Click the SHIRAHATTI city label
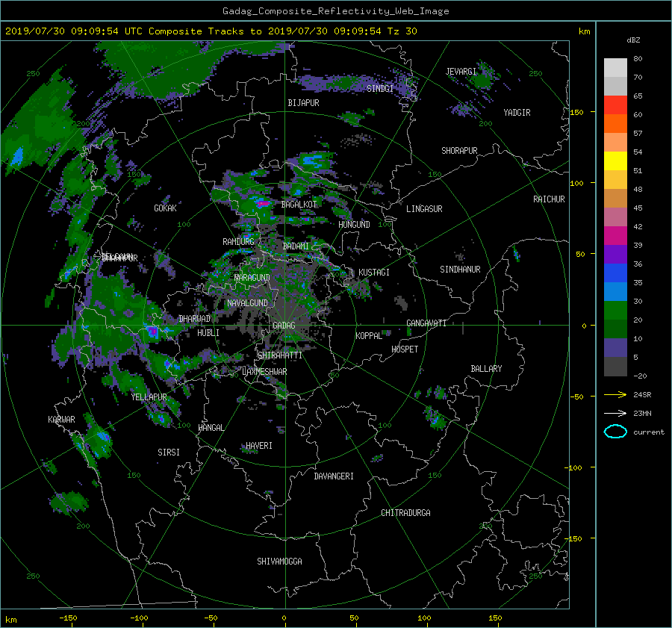 point(280,355)
